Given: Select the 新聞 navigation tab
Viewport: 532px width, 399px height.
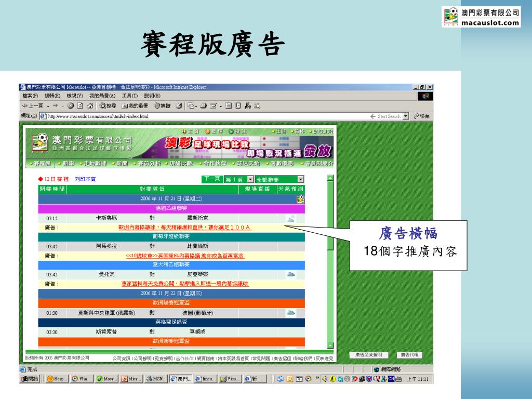Looking at the screenshot, I should (120, 164).
